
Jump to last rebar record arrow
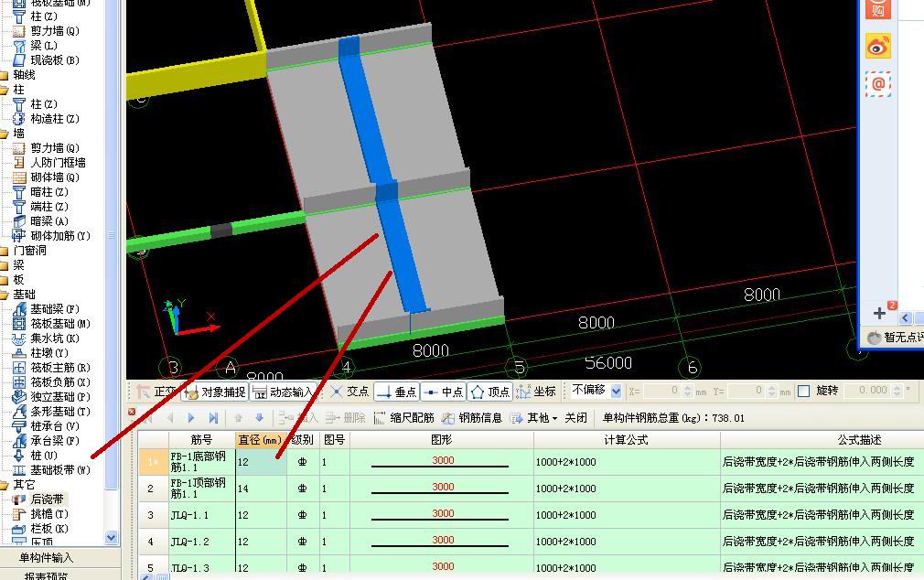coord(213,418)
